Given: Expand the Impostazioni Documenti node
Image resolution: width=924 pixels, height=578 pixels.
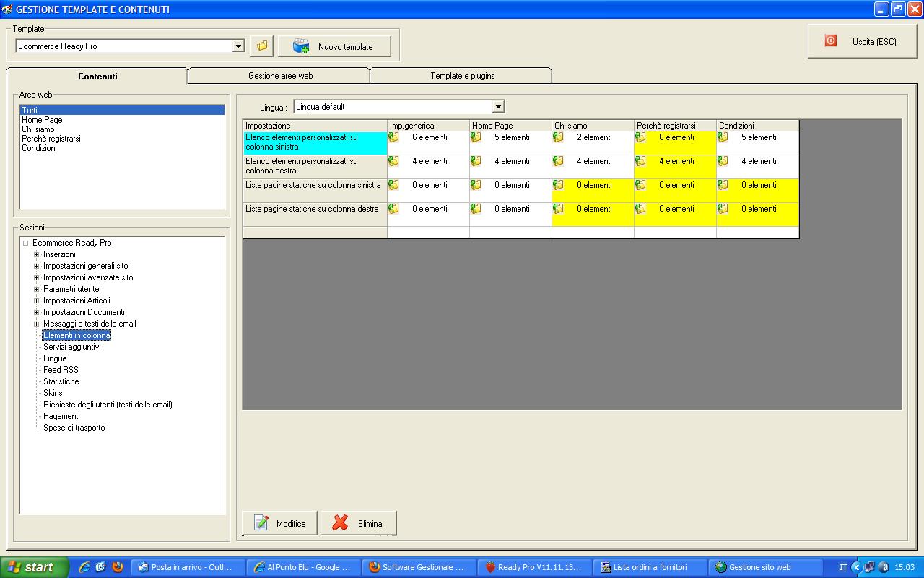Looking at the screenshot, I should (x=36, y=312).
